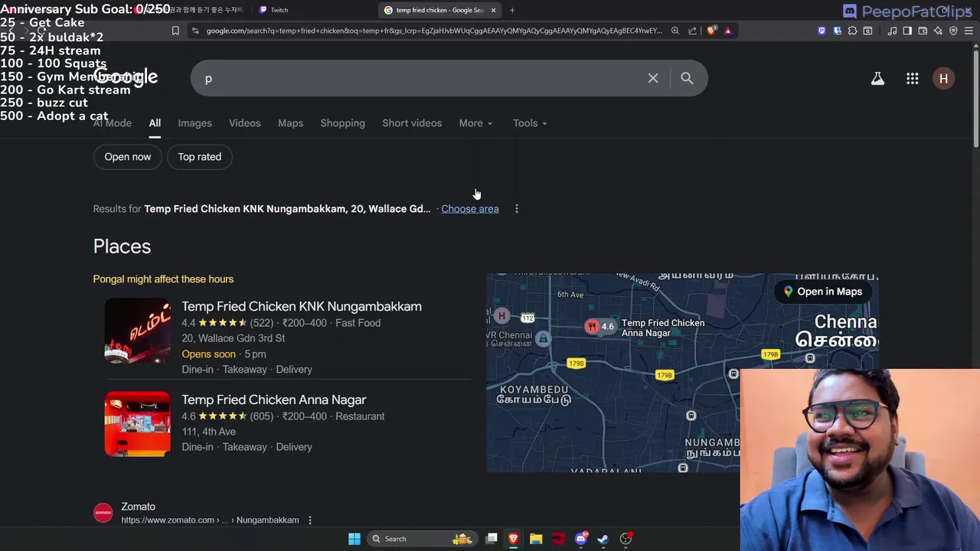Toggle the Open now filter chip
Image resolution: width=980 pixels, height=551 pixels.
128,157
